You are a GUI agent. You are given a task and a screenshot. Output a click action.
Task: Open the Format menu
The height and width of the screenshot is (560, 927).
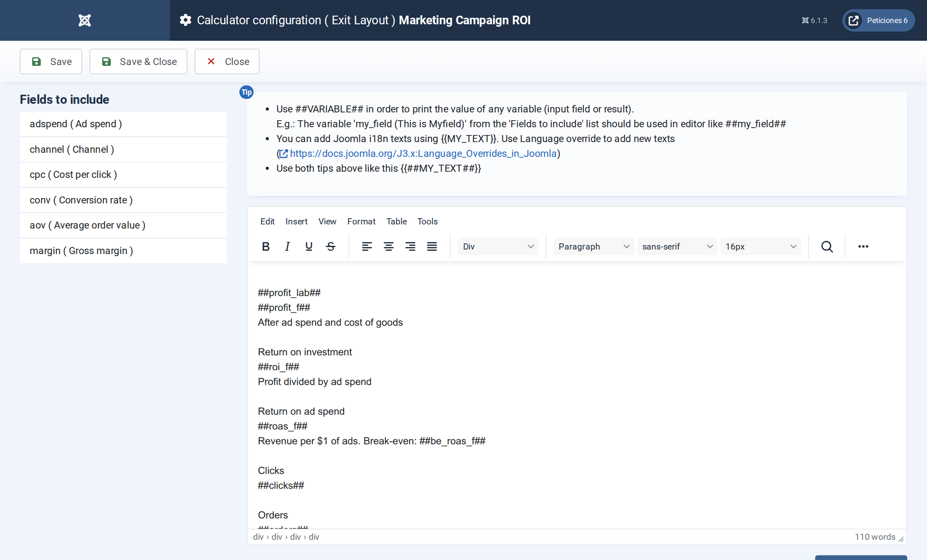coord(361,222)
